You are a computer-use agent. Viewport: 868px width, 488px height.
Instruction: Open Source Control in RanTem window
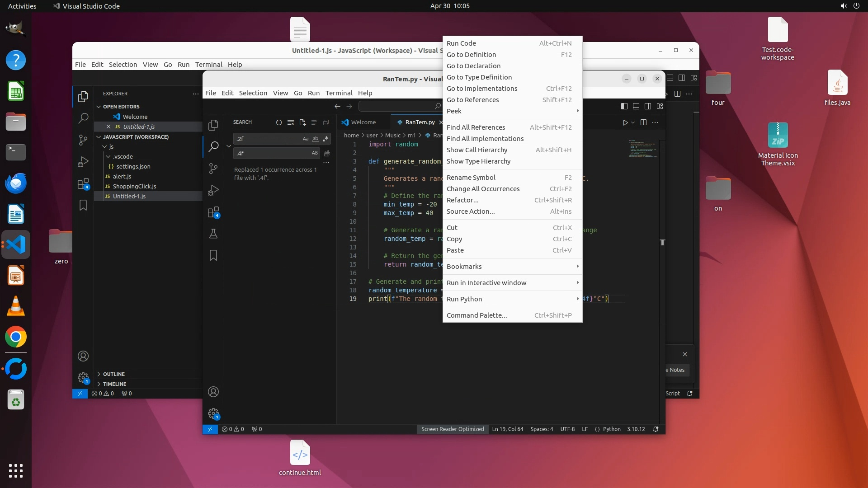click(213, 169)
